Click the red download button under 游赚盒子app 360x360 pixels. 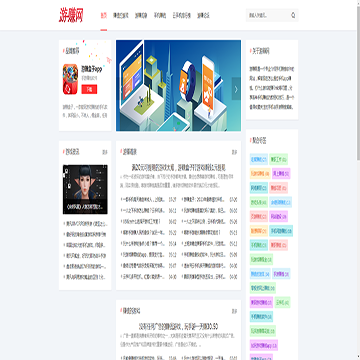pos(89,89)
